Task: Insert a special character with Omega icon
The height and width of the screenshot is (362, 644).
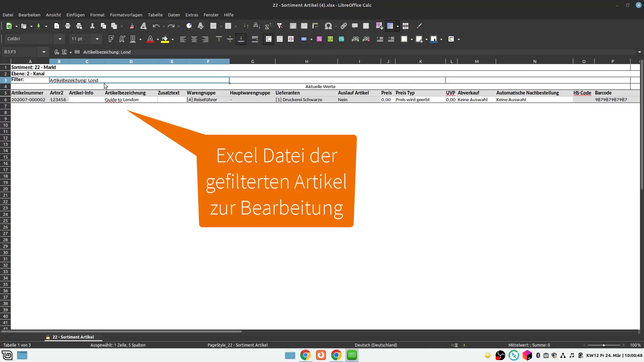Action: click(328, 26)
